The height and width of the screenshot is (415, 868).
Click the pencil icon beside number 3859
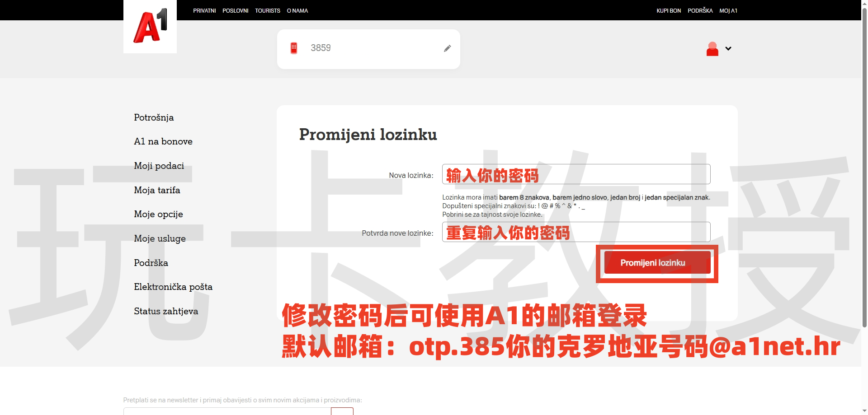(x=448, y=48)
